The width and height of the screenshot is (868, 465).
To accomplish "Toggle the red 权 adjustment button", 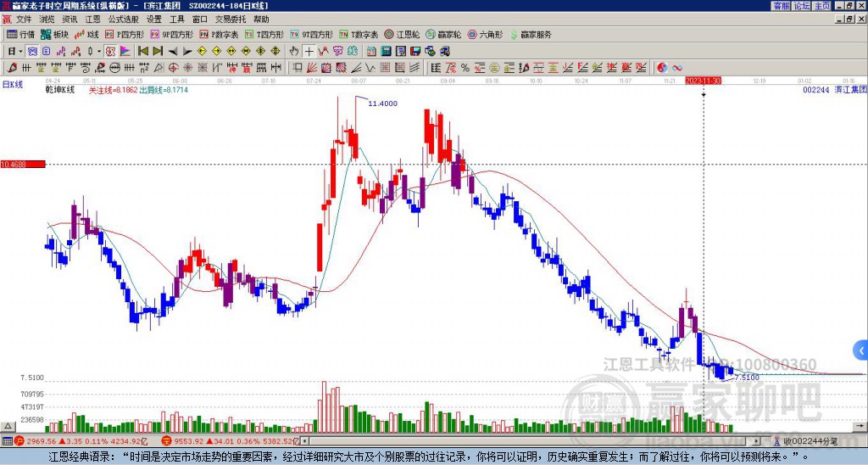I will point(110,52).
